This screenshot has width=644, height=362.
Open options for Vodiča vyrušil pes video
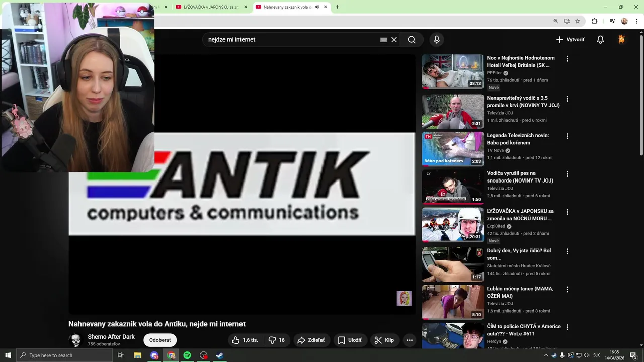point(567,174)
